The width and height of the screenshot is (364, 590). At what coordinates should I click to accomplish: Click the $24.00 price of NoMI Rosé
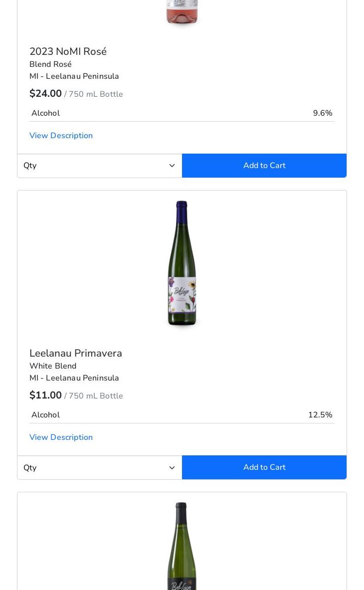pos(45,94)
